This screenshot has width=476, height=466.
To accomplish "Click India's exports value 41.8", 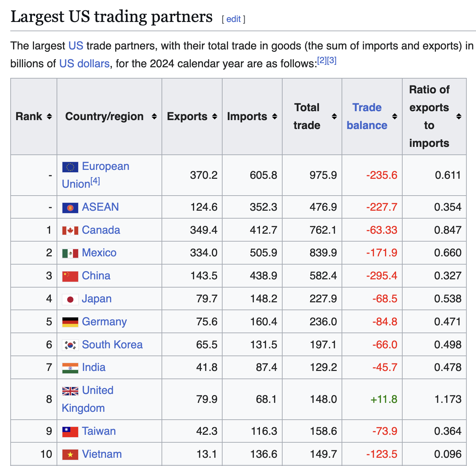I will click(207, 367).
